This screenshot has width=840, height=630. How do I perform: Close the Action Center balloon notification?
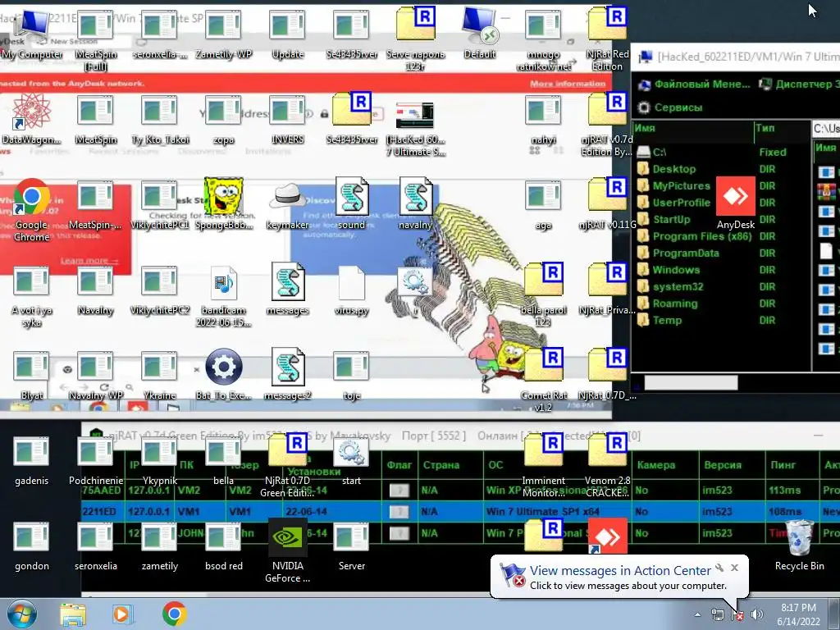pos(734,568)
